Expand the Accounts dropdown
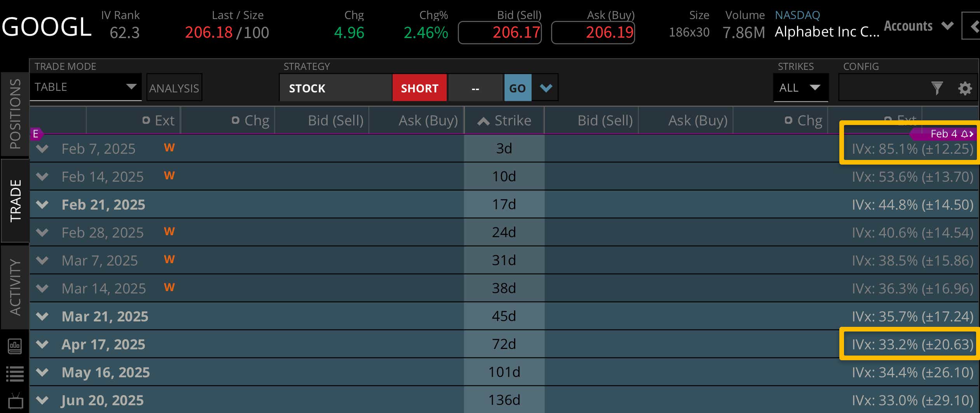This screenshot has height=413, width=980. pos(918,26)
